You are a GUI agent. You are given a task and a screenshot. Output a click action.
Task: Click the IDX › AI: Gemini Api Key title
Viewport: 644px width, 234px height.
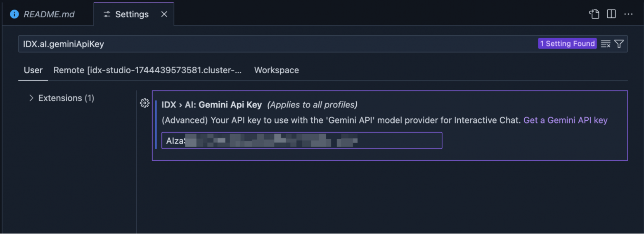(x=211, y=105)
